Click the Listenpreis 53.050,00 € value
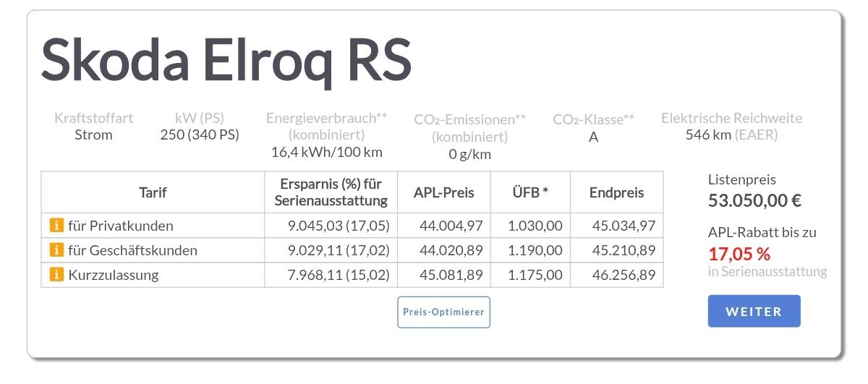This screenshot has width=868, height=384. [x=754, y=200]
